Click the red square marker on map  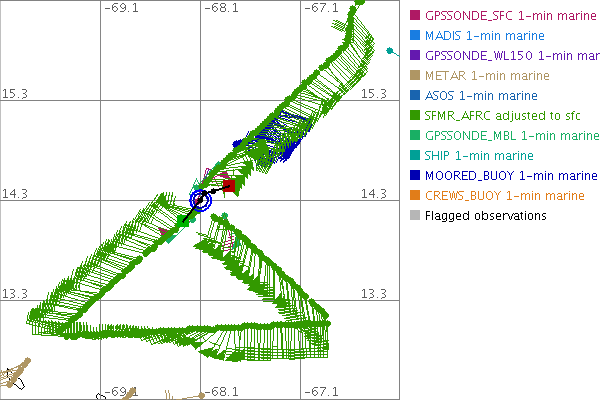point(229,185)
